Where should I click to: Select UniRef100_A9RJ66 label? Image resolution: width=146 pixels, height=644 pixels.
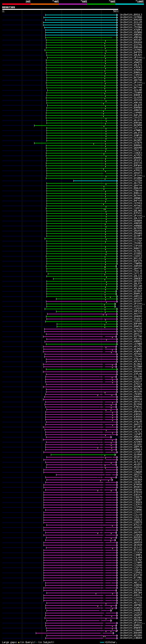point(131,103)
